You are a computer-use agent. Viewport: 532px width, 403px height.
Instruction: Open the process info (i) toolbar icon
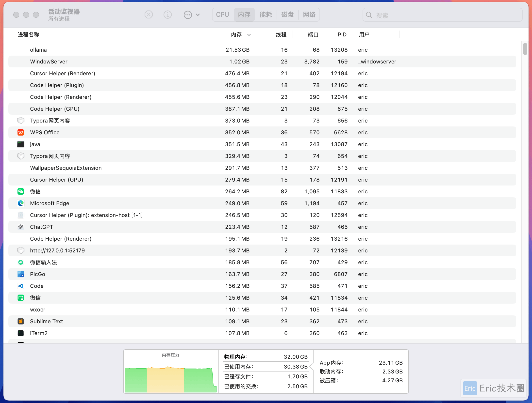click(x=168, y=15)
